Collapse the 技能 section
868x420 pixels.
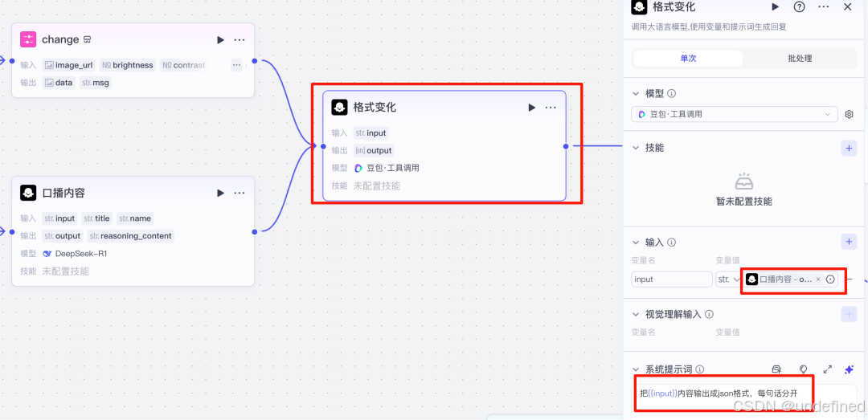(635, 148)
